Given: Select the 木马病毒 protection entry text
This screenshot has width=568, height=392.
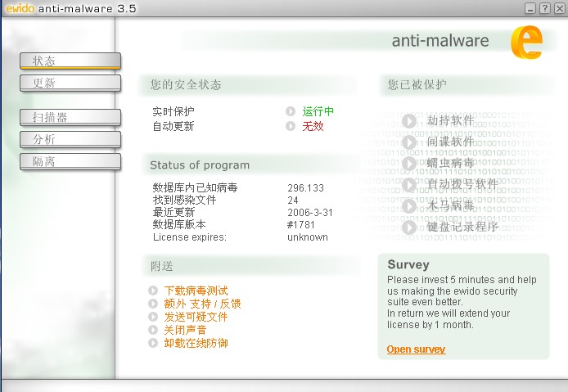Looking at the screenshot, I should click(x=450, y=205).
